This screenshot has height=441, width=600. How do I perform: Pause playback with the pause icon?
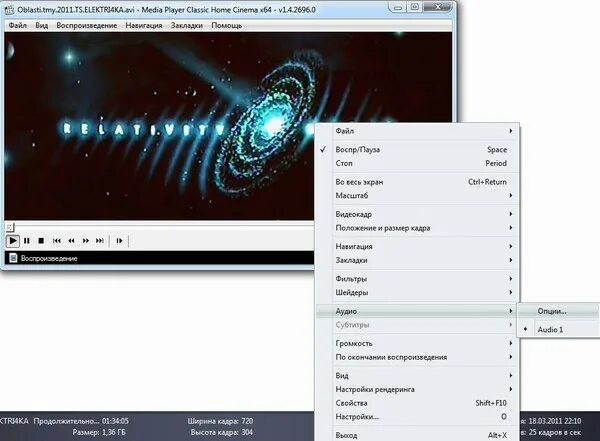(27, 241)
